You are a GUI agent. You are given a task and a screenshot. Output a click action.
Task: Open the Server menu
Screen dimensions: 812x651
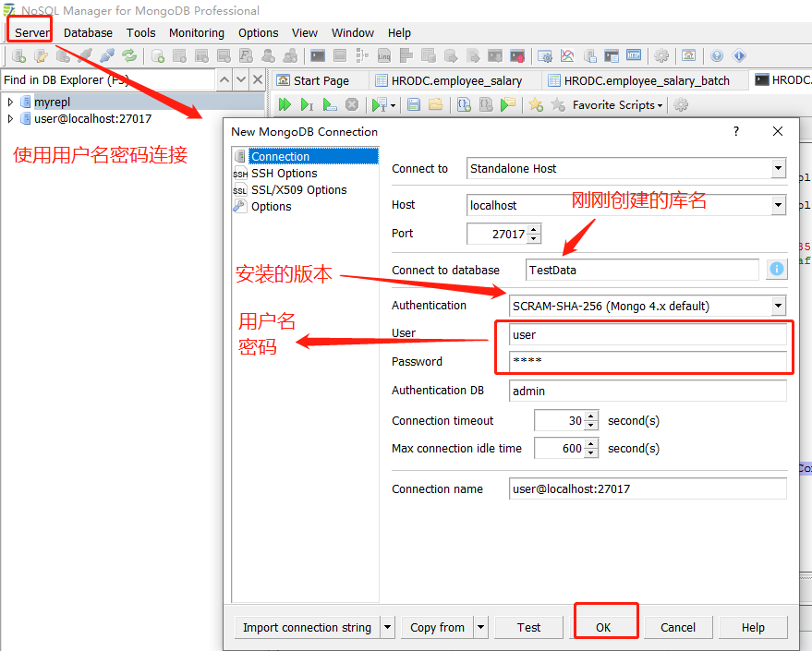[31, 32]
